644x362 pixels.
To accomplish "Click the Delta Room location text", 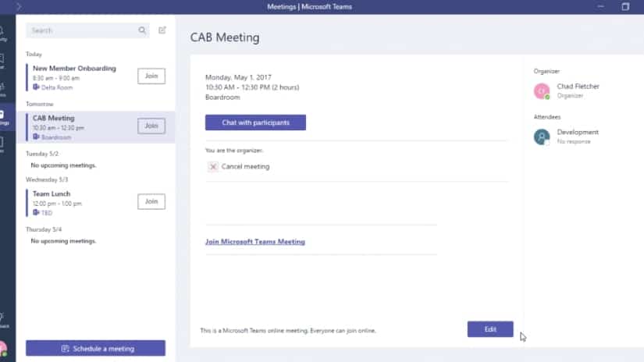I will pyautogui.click(x=57, y=87).
